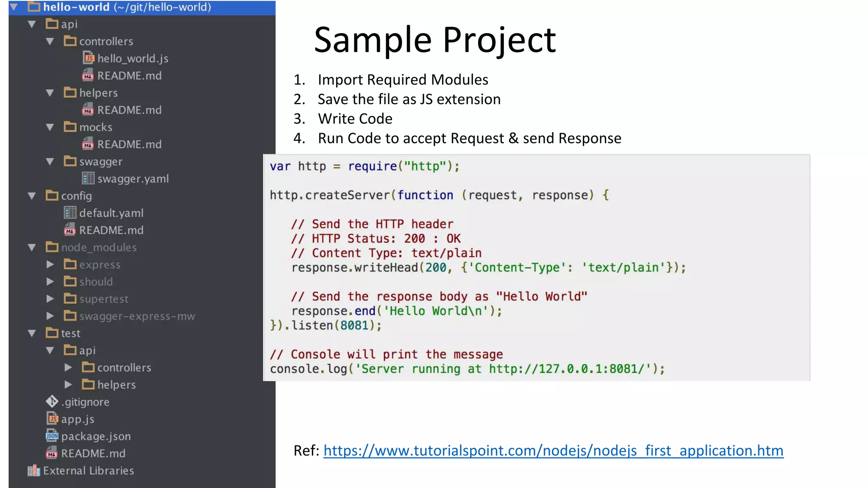Click the .gitignore git icon
This screenshot has width=868, height=488.
[x=52, y=401]
